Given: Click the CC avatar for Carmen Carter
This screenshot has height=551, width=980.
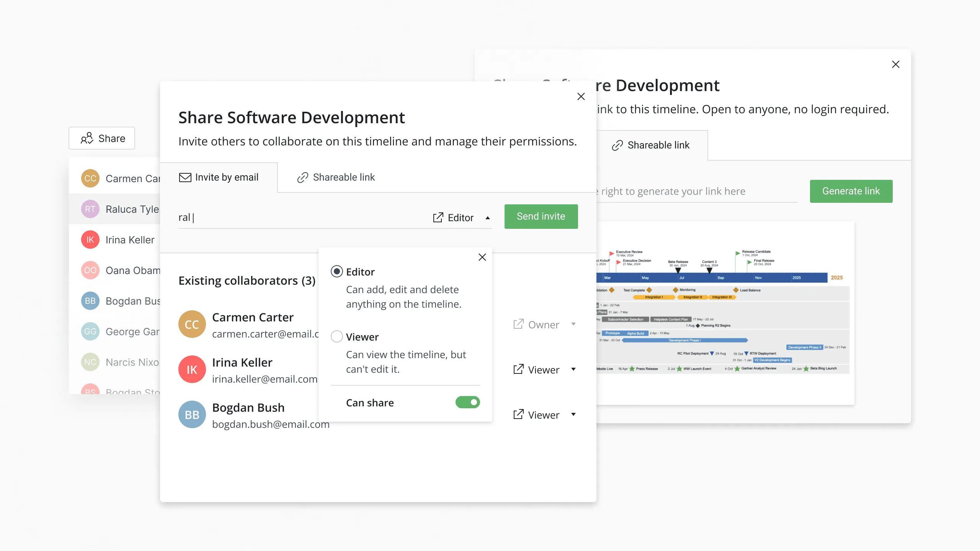Looking at the screenshot, I should 192,324.
